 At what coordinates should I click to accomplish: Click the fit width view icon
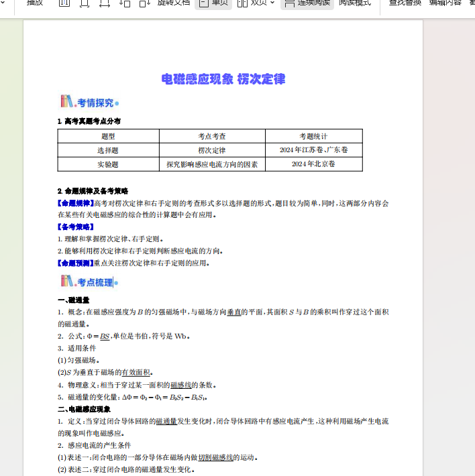(105, 3)
